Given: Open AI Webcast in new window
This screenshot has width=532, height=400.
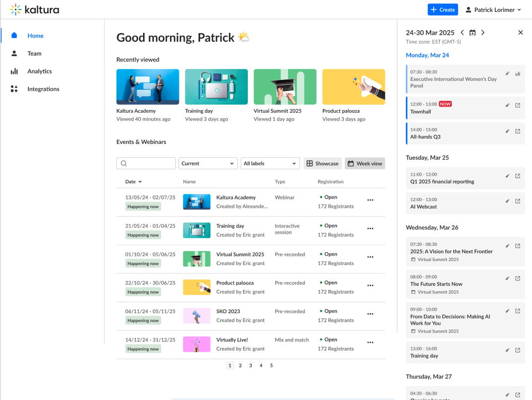Looking at the screenshot, I should click(518, 201).
